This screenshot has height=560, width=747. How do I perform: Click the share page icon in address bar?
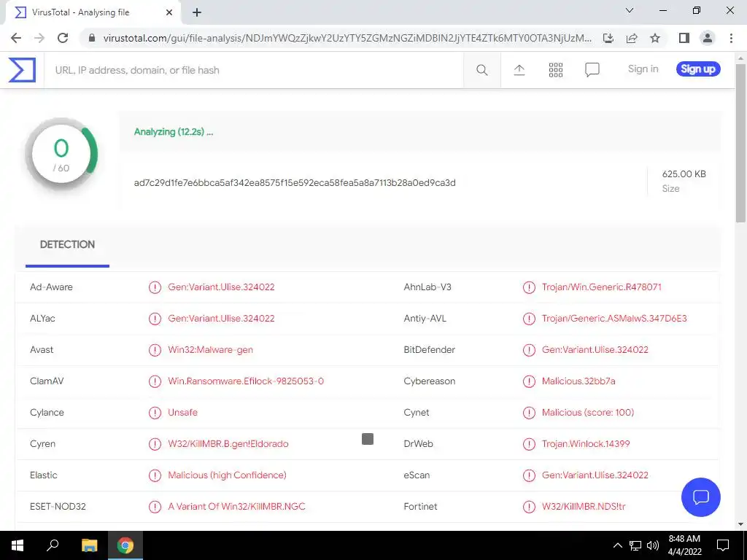pyautogui.click(x=632, y=38)
